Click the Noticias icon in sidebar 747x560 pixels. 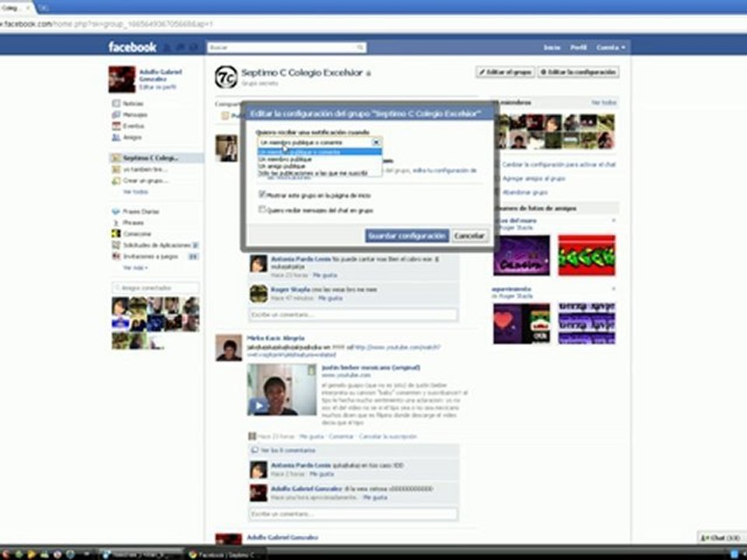(x=116, y=103)
